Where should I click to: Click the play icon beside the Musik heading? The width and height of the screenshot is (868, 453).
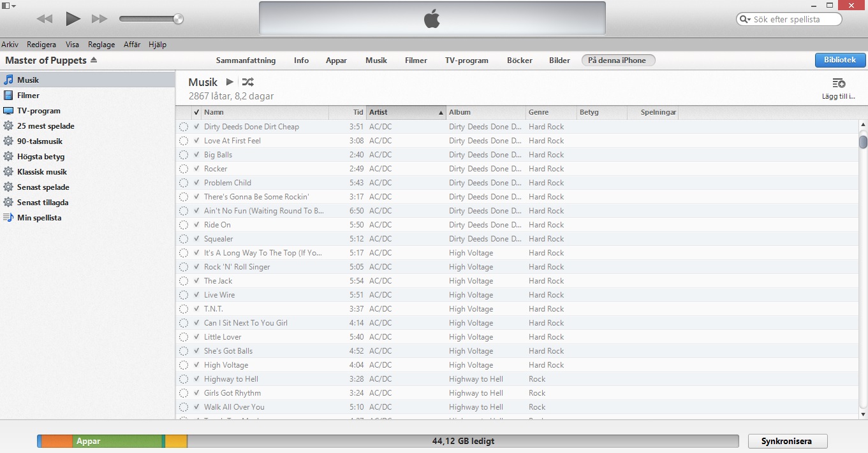pos(230,82)
